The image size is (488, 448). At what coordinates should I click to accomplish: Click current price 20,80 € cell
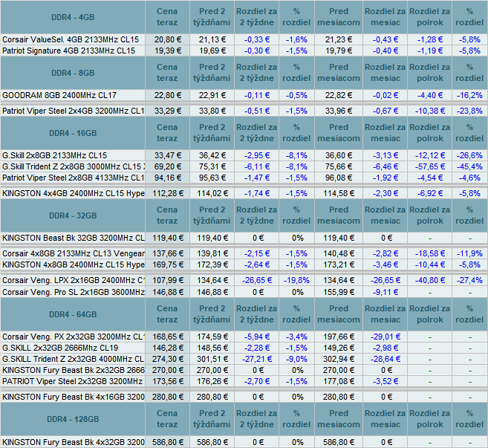coord(167,39)
